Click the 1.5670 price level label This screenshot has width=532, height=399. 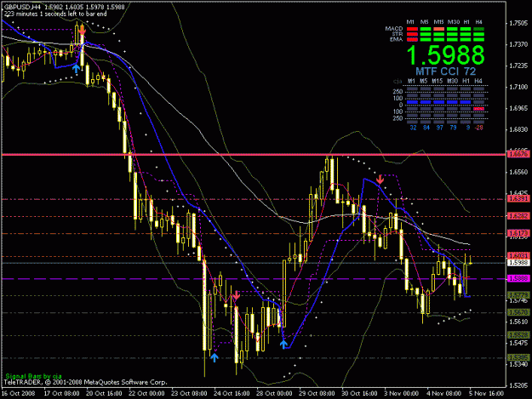coord(518,312)
